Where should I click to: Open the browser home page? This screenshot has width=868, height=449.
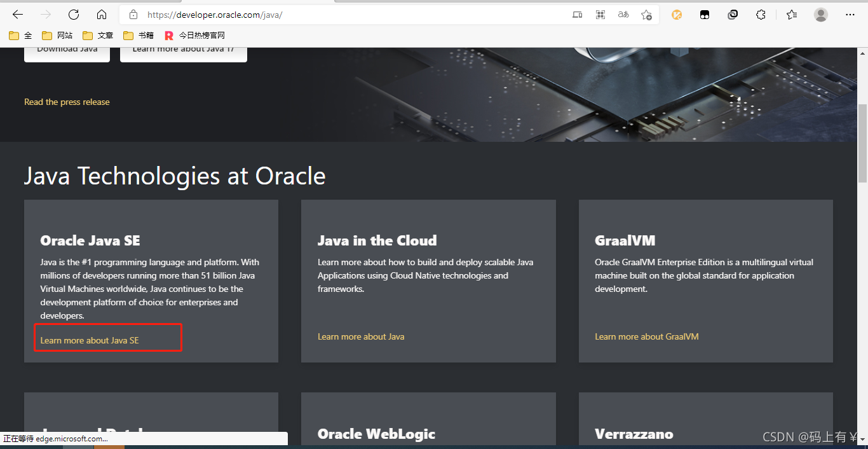coord(102,15)
